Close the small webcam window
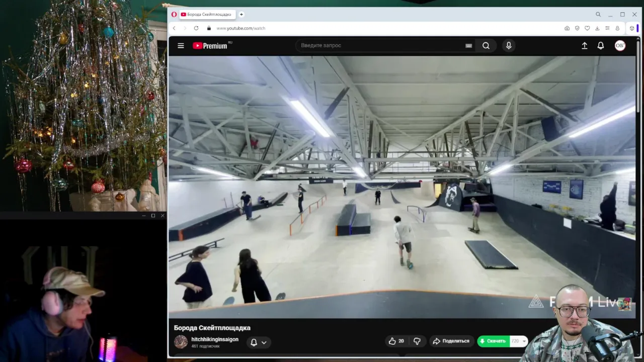The width and height of the screenshot is (644, 362). click(162, 216)
